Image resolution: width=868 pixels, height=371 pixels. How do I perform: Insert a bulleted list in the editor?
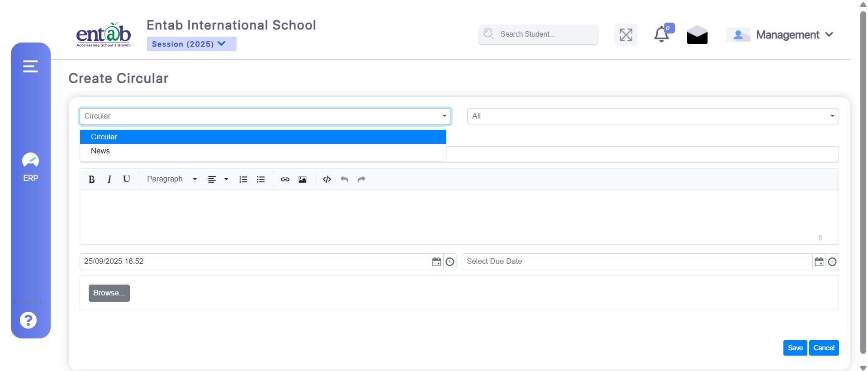[261, 179]
